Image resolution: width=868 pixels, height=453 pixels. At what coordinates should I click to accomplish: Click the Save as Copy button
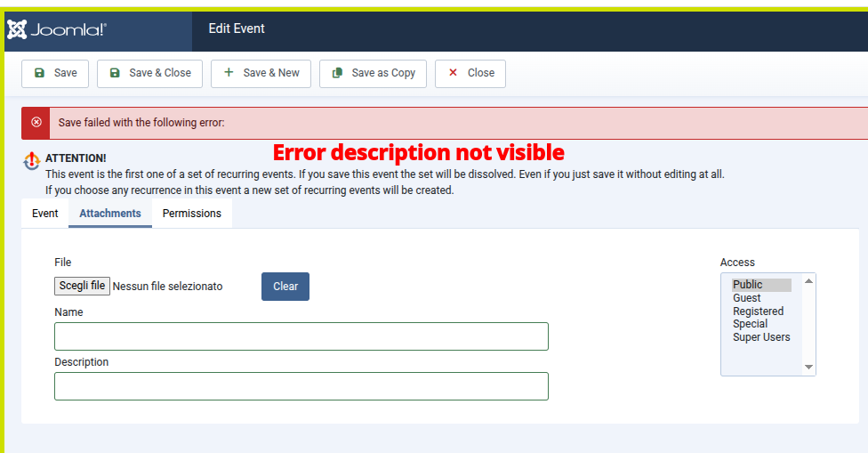[x=374, y=73]
